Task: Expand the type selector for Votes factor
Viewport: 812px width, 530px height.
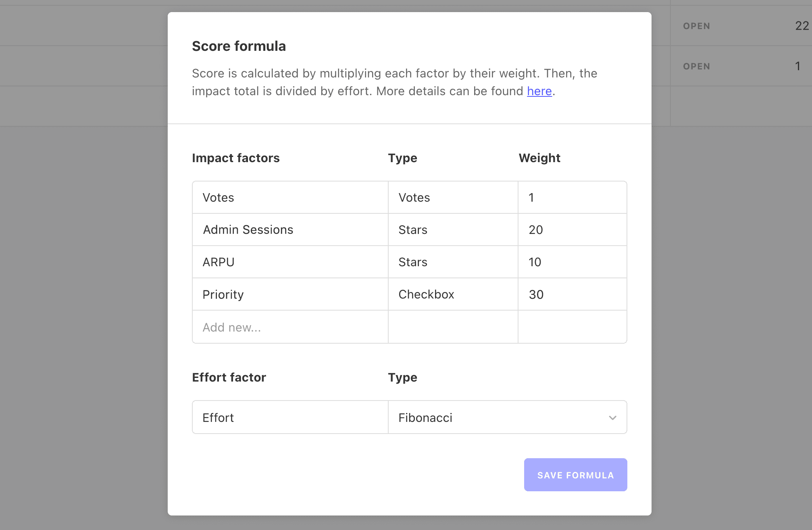Action: tap(452, 197)
